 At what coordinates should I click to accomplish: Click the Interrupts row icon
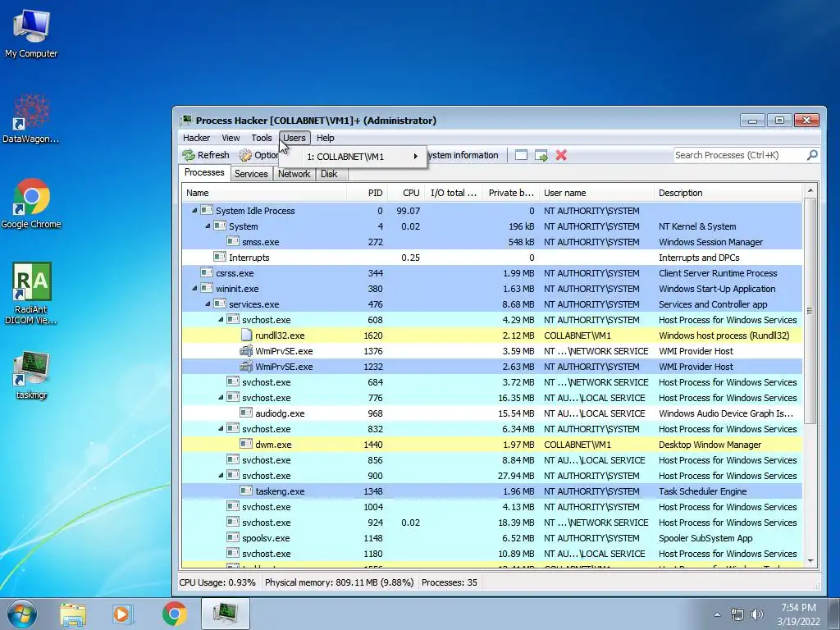point(220,257)
